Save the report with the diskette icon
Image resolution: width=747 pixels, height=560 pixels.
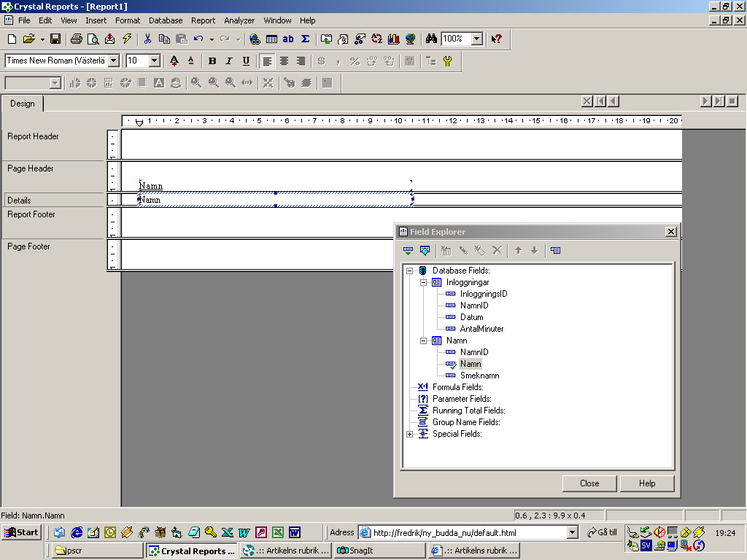[55, 39]
